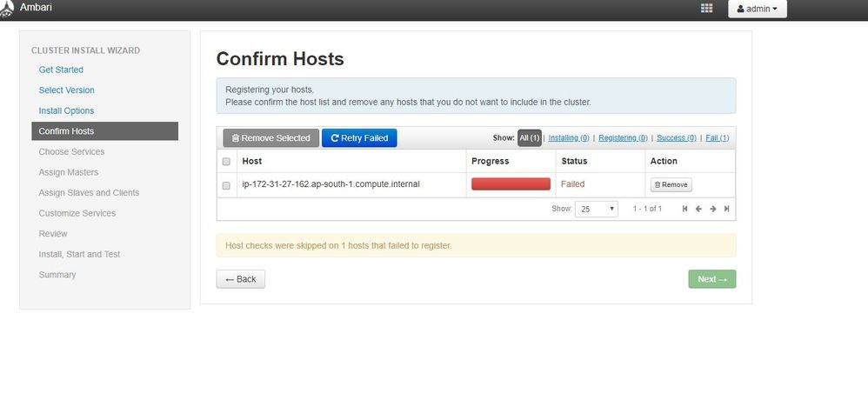Remove the ip-172-31-27-162 host
Image resolution: width=868 pixels, height=407 pixels.
(x=671, y=185)
